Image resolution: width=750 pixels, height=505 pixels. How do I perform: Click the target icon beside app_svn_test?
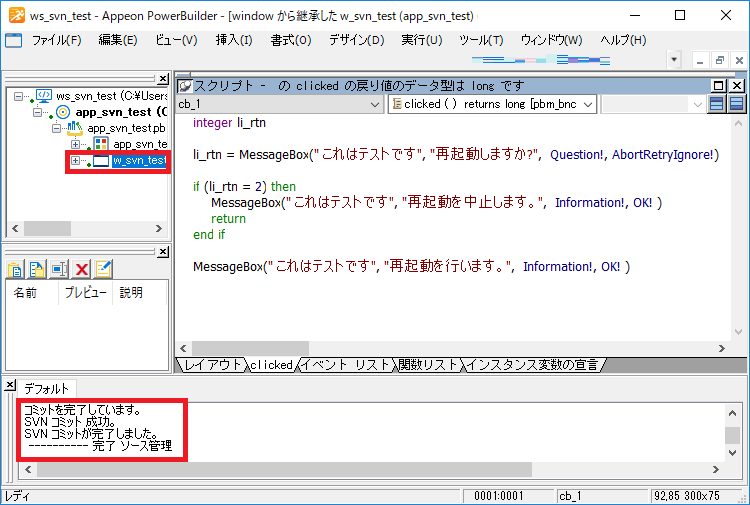tap(63, 112)
